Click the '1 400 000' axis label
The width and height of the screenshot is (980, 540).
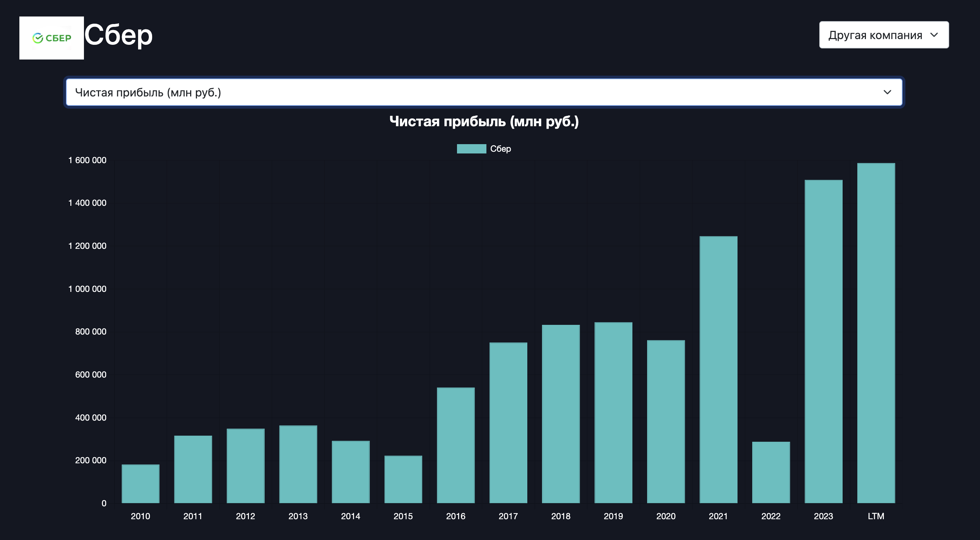tap(87, 203)
